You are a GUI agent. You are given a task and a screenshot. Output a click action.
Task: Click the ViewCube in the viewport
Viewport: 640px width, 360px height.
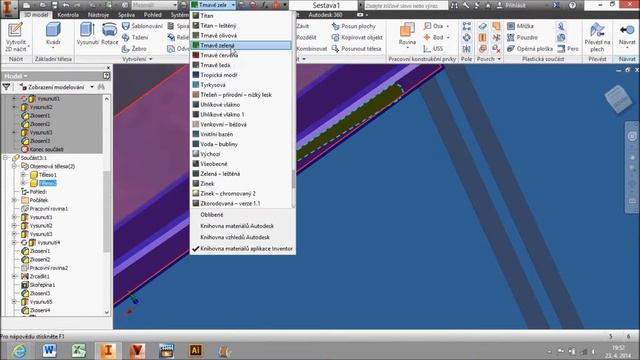[x=619, y=99]
